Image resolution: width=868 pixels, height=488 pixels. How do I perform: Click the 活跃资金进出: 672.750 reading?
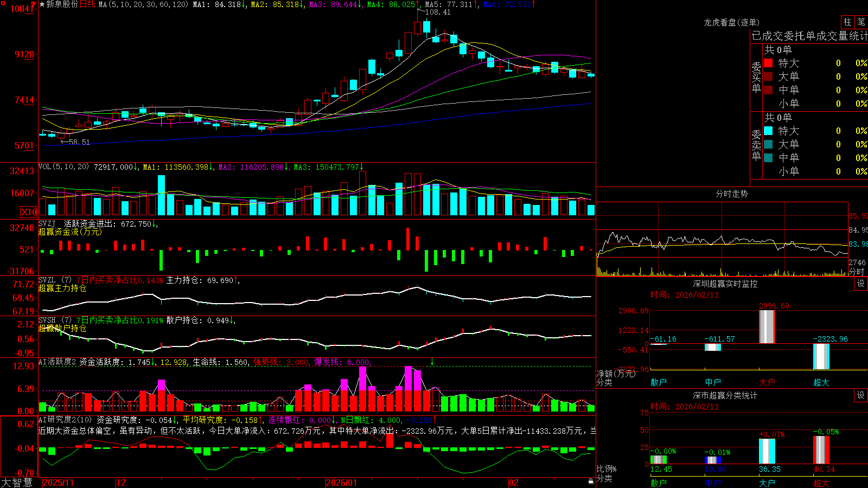tap(108, 223)
